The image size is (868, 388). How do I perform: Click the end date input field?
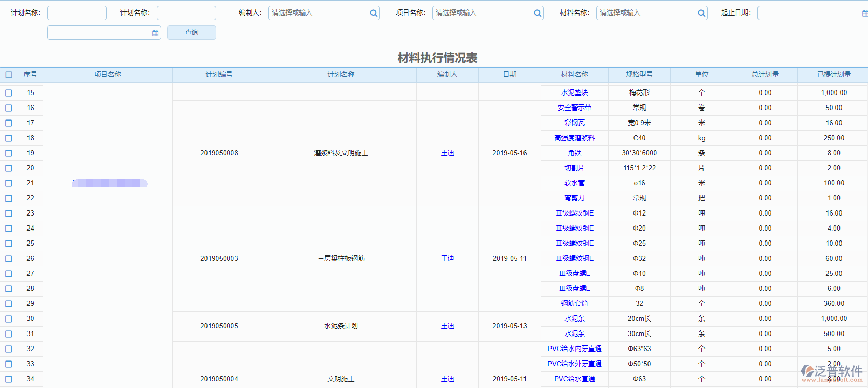104,33
